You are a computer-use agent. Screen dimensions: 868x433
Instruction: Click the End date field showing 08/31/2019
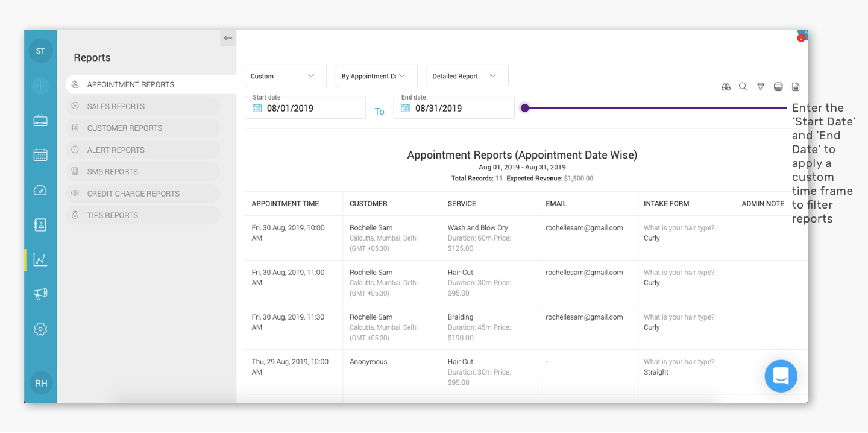point(454,107)
